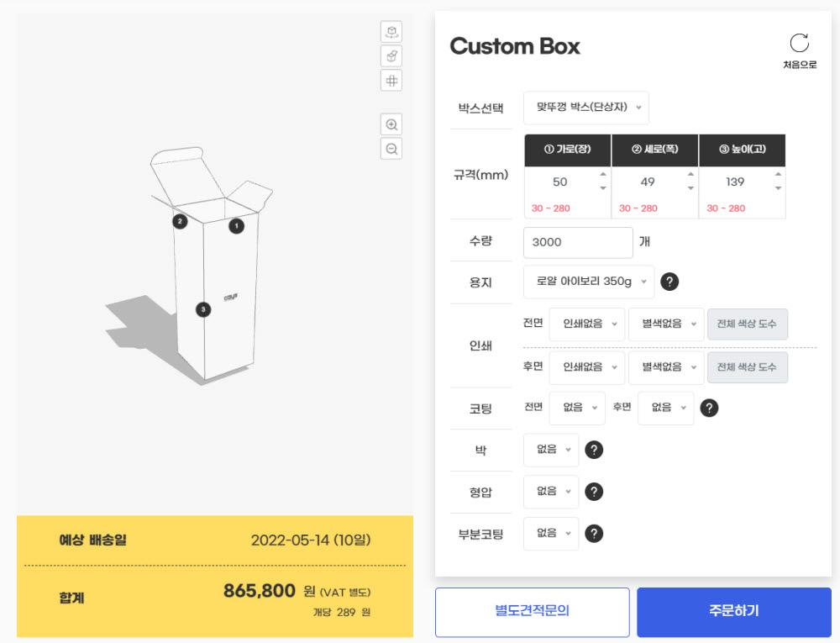
Task: Increase the 가로(장) width value
Action: 603,174
